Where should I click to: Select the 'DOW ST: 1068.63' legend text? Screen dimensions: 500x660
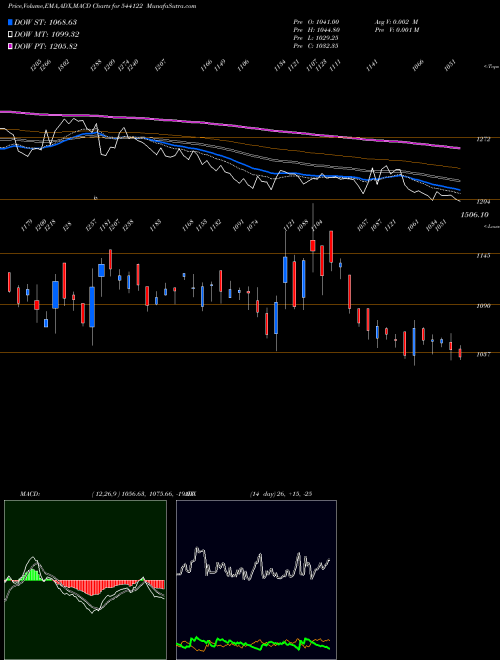[x=45, y=22]
